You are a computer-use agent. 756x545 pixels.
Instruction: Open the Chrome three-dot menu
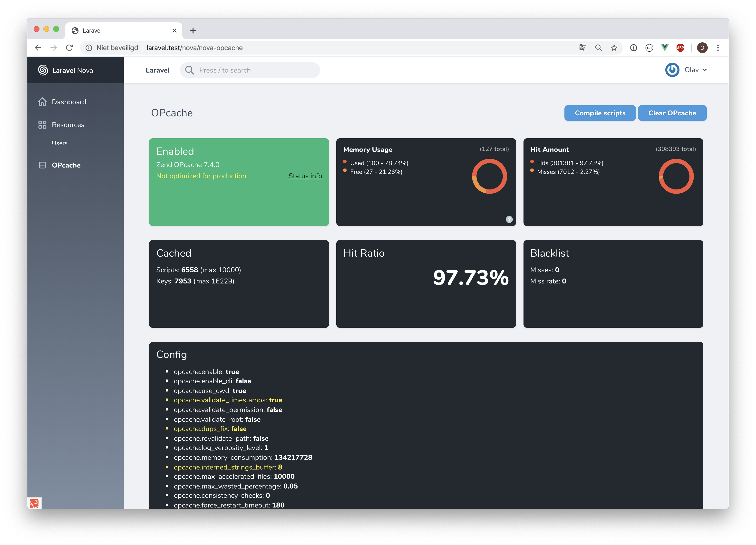pos(718,48)
